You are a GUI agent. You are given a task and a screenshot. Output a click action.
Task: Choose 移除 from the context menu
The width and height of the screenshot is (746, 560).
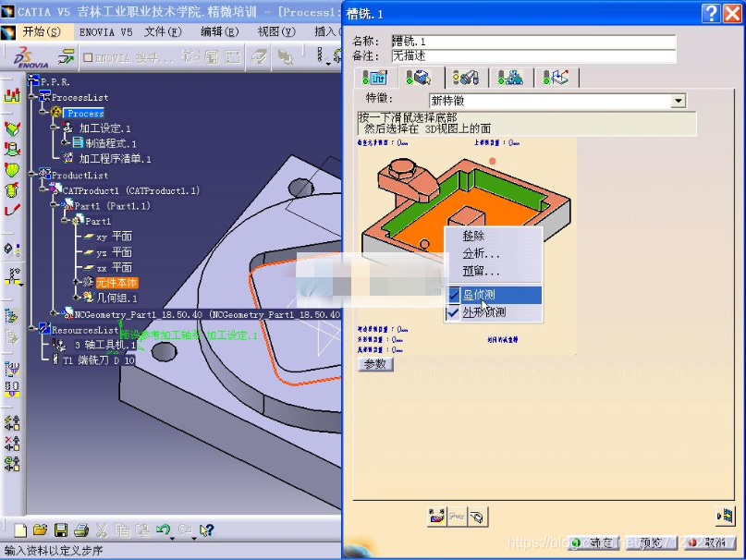pos(493,236)
